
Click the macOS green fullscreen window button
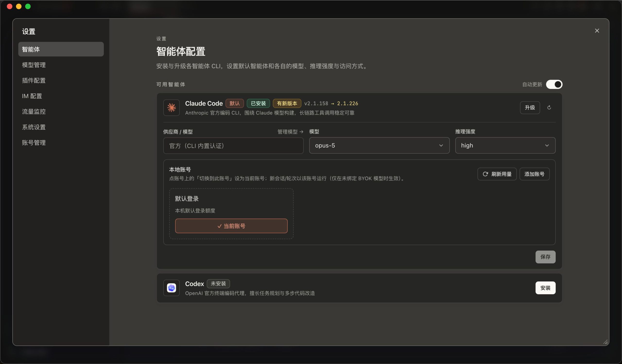(x=28, y=6)
